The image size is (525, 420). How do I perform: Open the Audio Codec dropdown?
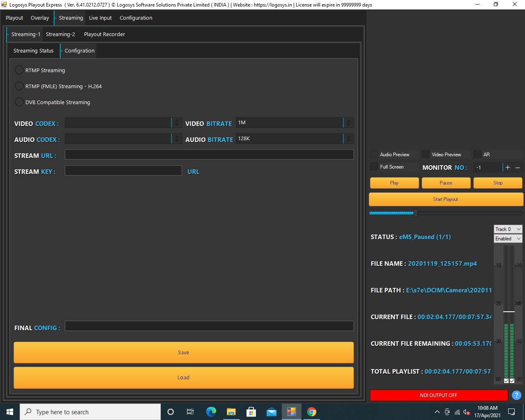(x=123, y=139)
